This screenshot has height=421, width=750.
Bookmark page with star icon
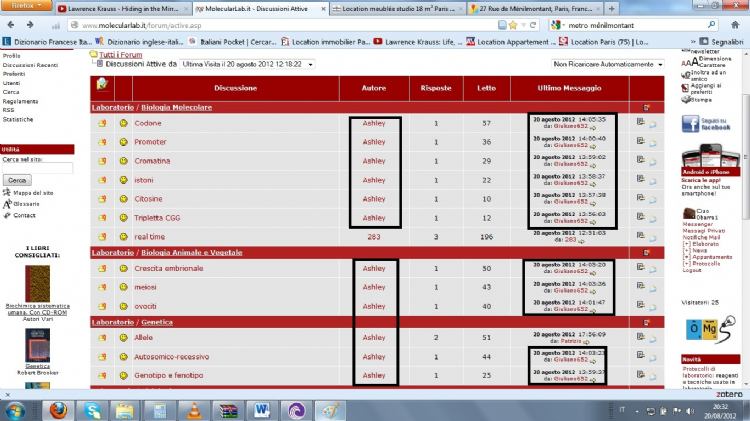pyautogui.click(x=513, y=25)
